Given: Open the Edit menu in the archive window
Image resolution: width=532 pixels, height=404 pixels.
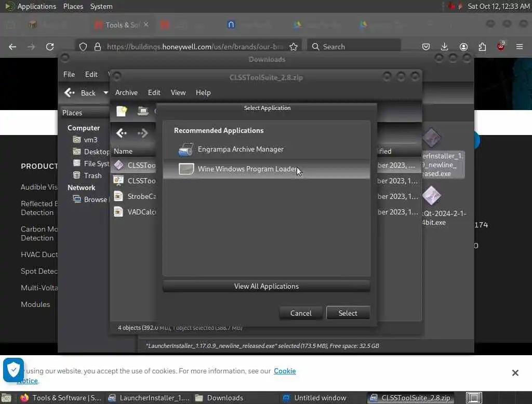Looking at the screenshot, I should click(154, 92).
